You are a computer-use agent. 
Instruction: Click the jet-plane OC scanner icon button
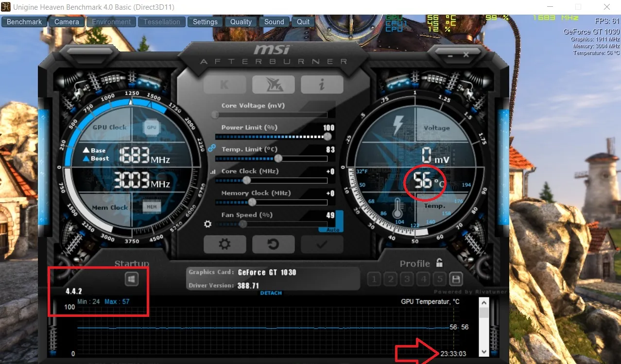[273, 85]
